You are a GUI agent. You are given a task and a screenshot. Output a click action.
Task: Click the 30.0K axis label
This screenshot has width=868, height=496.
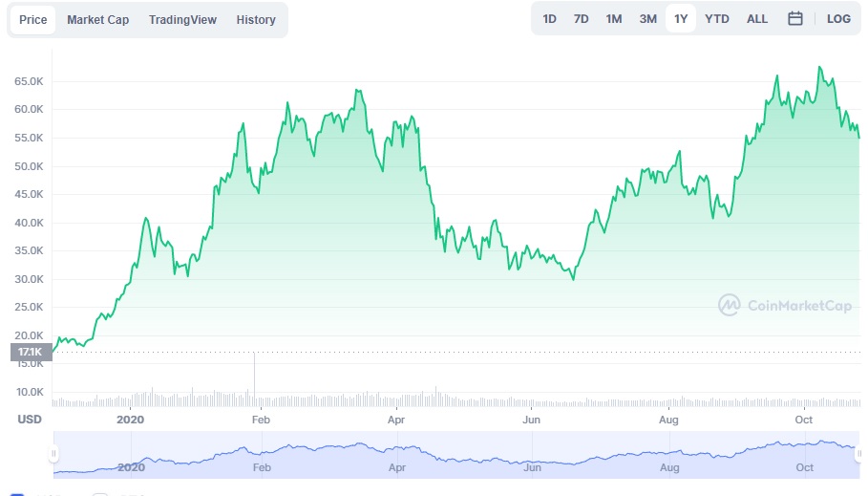pos(29,279)
